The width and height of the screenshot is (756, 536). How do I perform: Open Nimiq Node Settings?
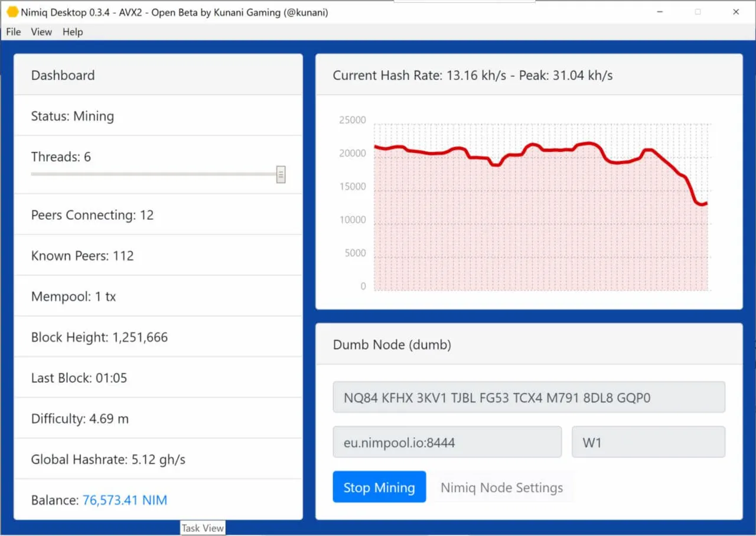coord(501,488)
